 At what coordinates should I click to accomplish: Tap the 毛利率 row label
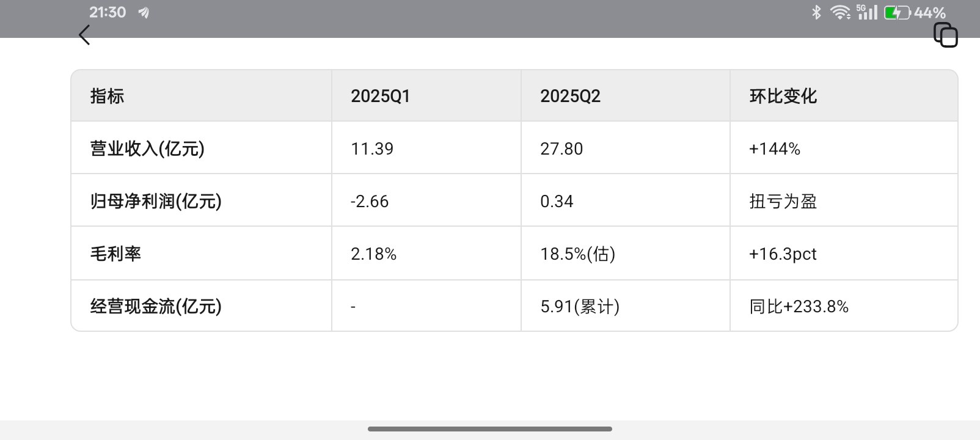(x=115, y=254)
